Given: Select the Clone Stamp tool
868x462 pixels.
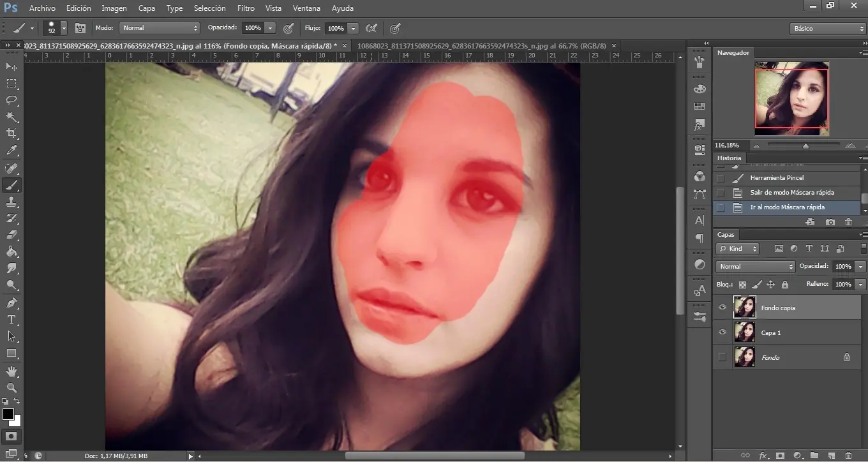Looking at the screenshot, I should coord(11,202).
